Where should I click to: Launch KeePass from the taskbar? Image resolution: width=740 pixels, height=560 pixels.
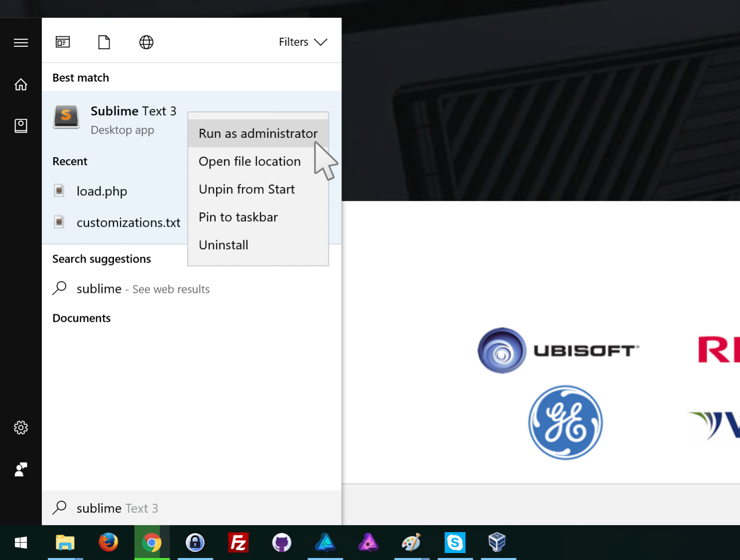(195, 543)
